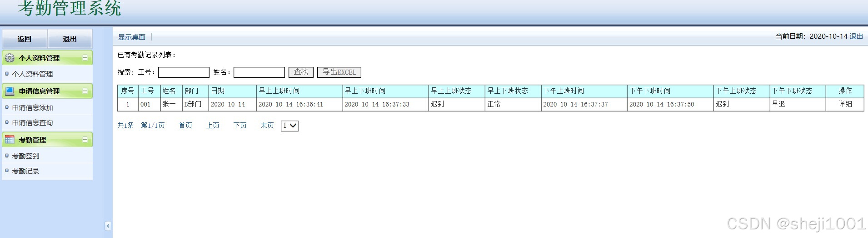Click the 下午下班状态 column header
The width and height of the screenshot is (868, 238).
tap(798, 91)
